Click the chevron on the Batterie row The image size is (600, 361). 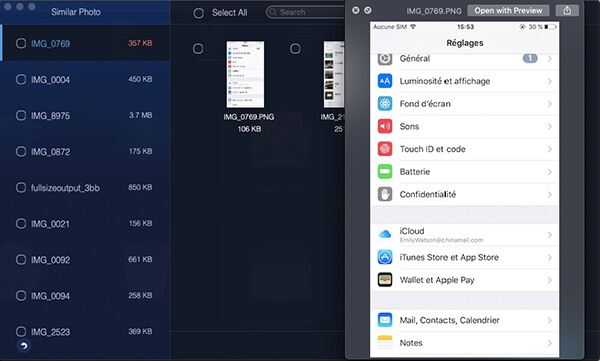(x=549, y=172)
